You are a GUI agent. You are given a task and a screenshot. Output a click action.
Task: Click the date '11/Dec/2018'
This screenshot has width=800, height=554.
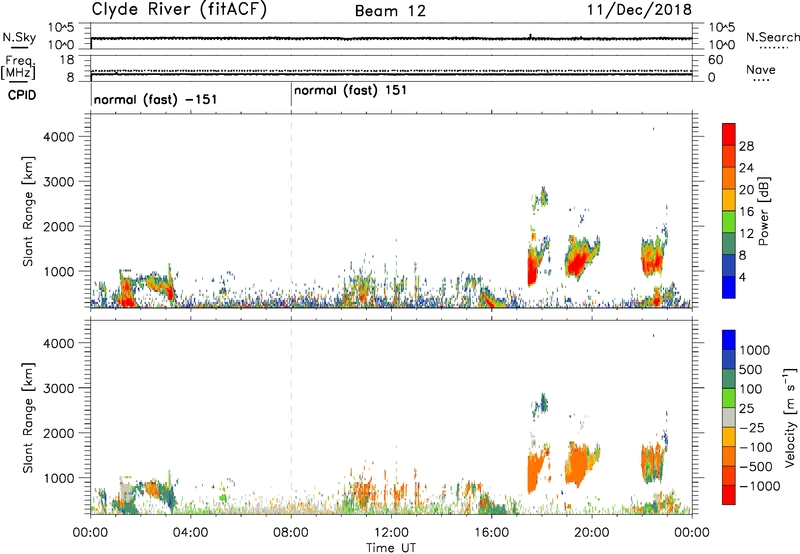tap(639, 10)
